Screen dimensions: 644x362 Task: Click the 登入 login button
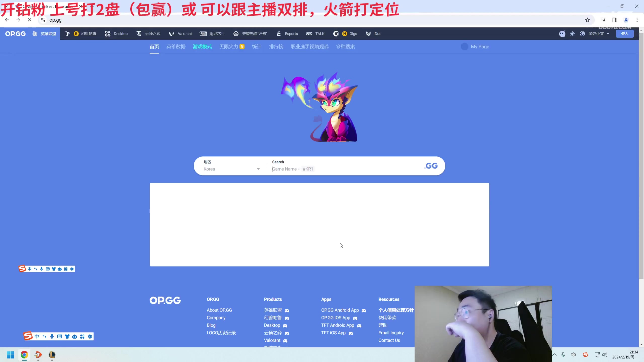[x=625, y=34]
